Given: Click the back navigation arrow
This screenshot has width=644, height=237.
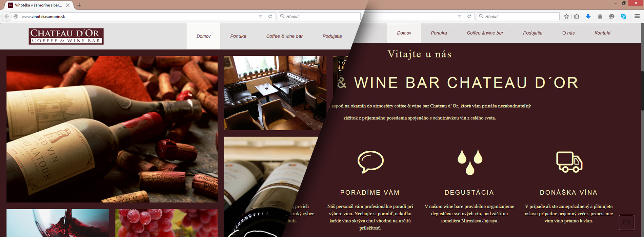Looking at the screenshot, I should coord(6,16).
